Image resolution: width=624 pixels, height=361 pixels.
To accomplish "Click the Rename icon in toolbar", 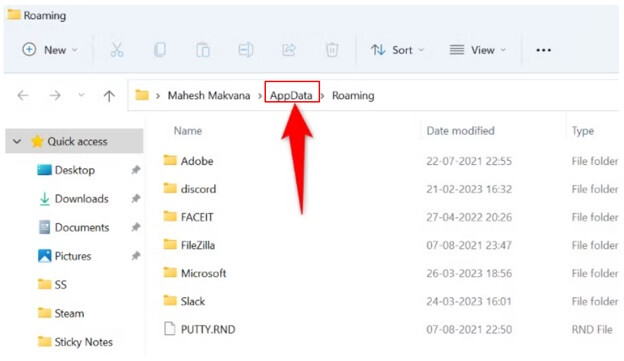I will (x=246, y=50).
